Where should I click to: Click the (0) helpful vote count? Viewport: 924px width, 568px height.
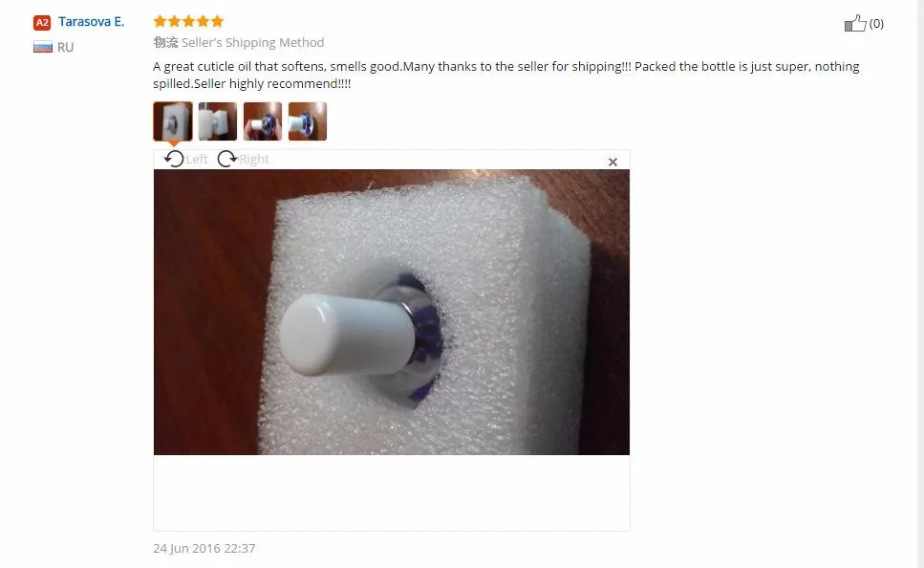tap(876, 24)
